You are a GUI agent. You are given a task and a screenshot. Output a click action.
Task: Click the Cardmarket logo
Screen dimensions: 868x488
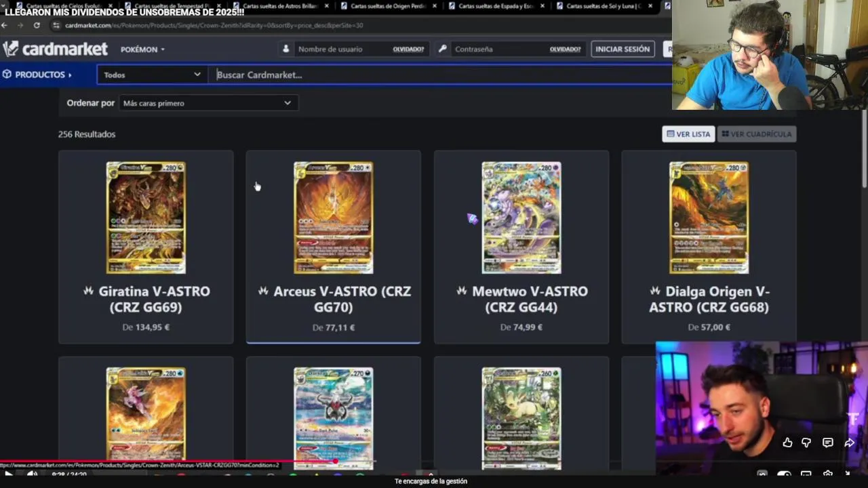click(56, 49)
